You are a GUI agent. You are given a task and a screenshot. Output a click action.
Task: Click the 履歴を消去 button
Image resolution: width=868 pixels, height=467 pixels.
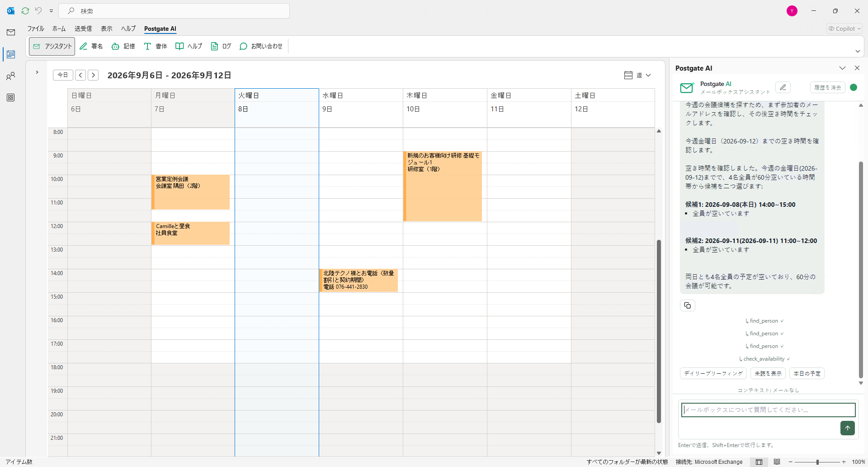point(828,87)
